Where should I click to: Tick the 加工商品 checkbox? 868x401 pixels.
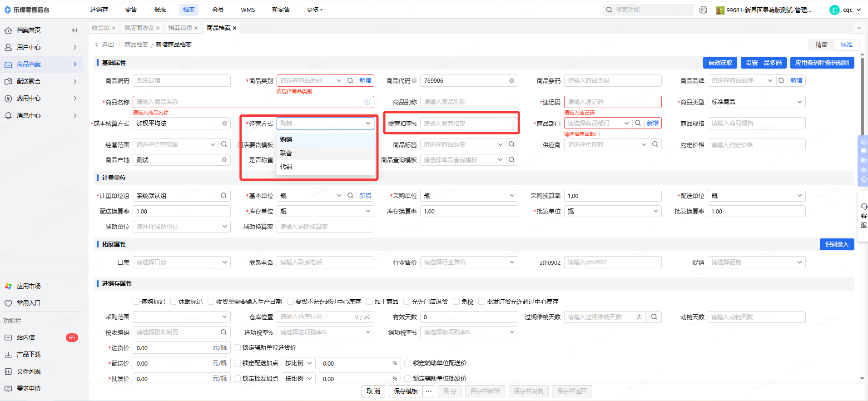click(x=369, y=302)
